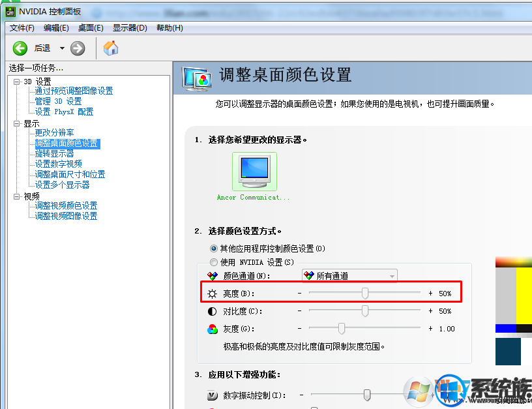Click the contrast half-circle icon
The width and height of the screenshot is (532, 409).
click(212, 311)
